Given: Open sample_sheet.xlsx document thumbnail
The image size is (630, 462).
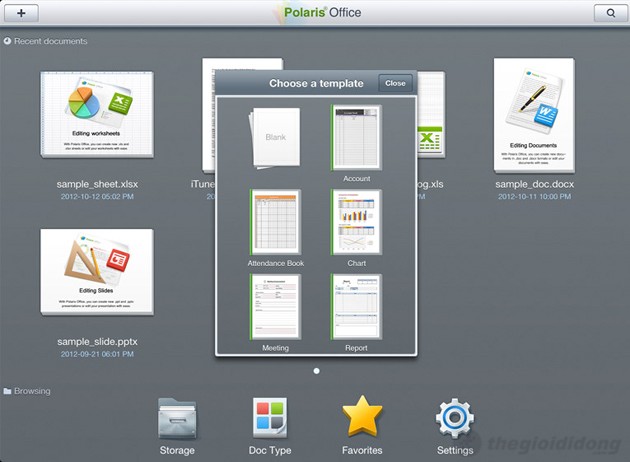Looking at the screenshot, I should [x=97, y=115].
